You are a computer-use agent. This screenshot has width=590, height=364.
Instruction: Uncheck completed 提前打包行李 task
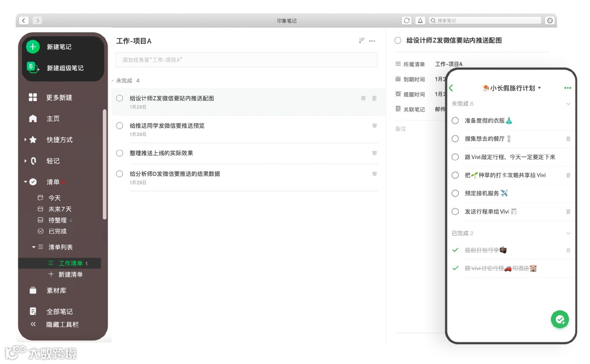tap(455, 250)
